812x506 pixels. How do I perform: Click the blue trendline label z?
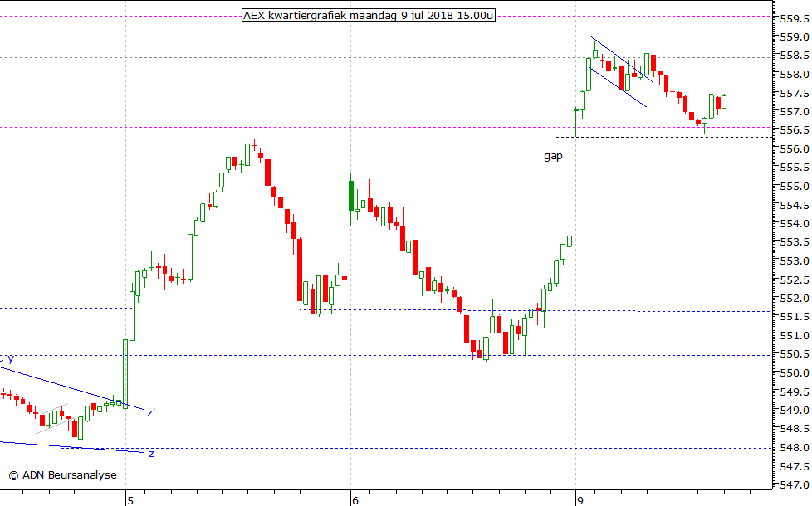point(152,454)
